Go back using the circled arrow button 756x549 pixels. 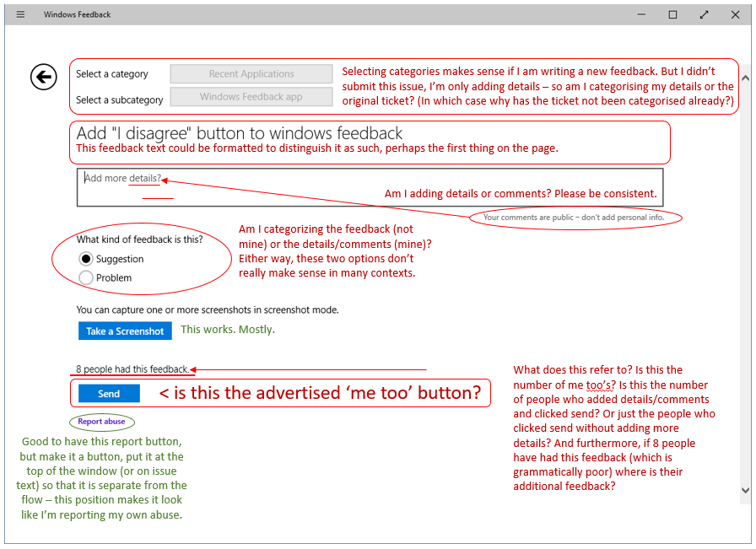pyautogui.click(x=43, y=77)
